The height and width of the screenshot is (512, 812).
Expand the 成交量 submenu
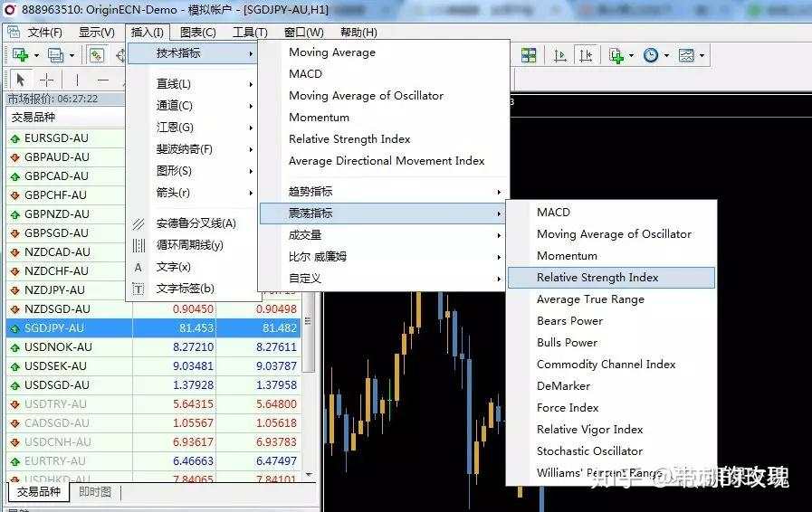click(383, 235)
